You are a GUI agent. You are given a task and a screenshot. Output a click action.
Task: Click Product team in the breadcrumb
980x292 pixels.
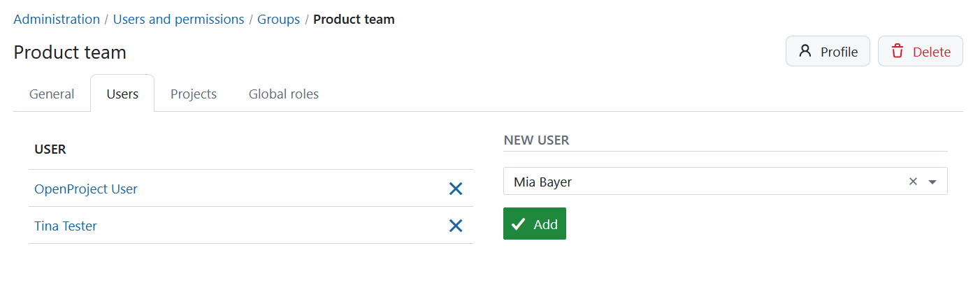click(x=354, y=20)
